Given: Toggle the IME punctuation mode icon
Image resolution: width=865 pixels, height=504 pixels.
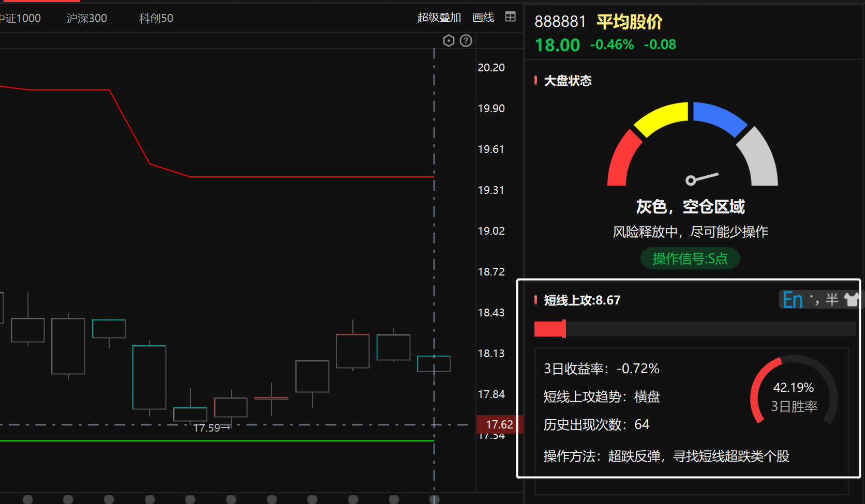Looking at the screenshot, I should pyautogui.click(x=814, y=299).
